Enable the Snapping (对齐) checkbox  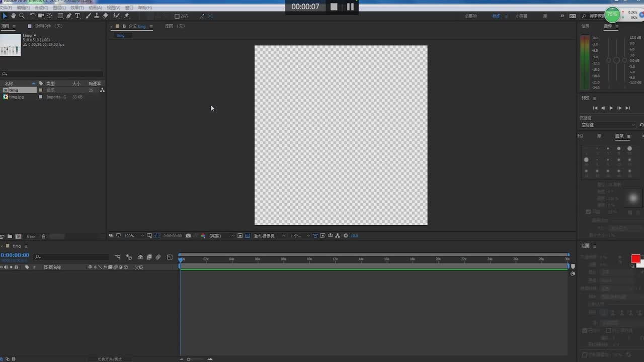[177, 17]
